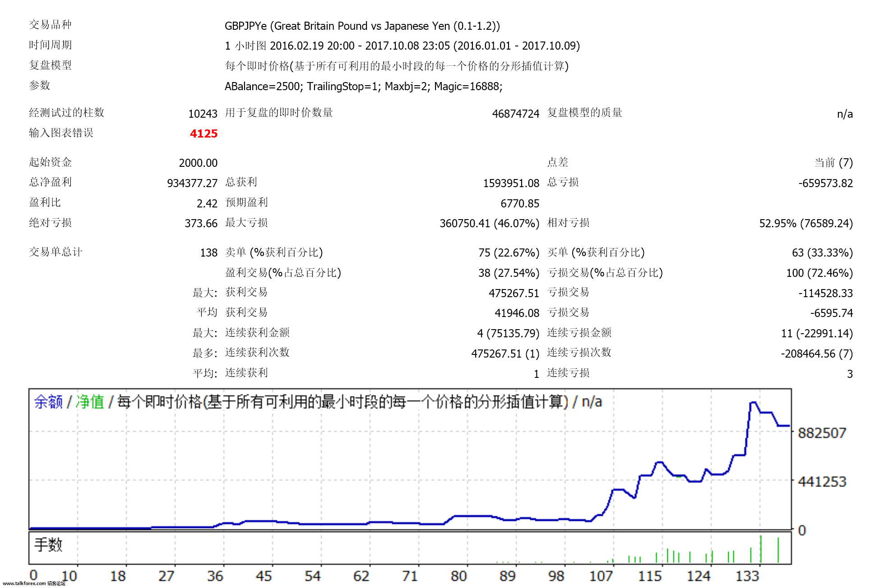Click the red chart errors value 4125

204,133
